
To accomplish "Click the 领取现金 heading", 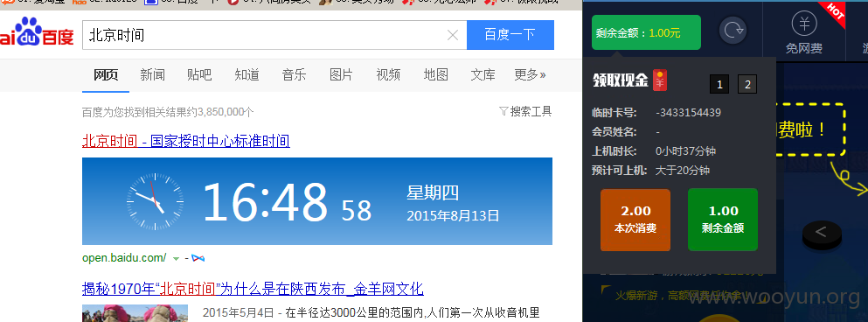I will (x=621, y=80).
